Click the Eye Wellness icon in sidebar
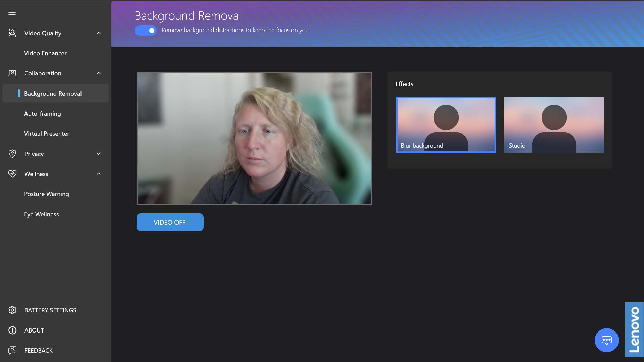The width and height of the screenshot is (644, 362). pyautogui.click(x=42, y=214)
